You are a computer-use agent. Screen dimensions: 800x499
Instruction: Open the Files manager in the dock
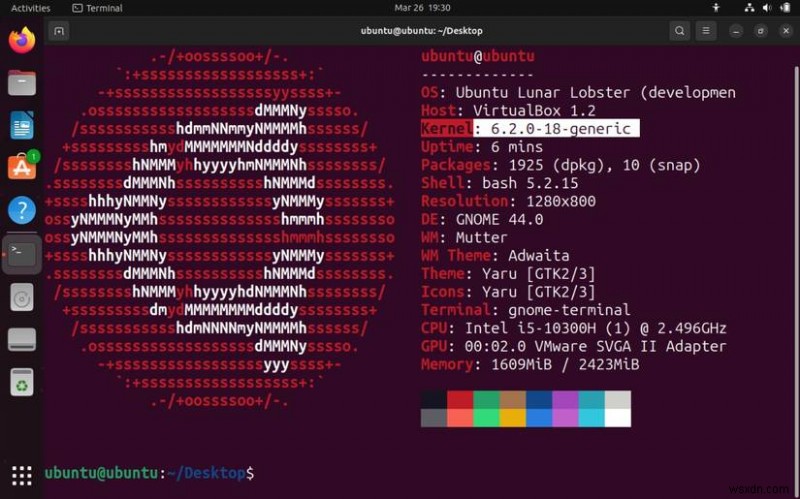[x=22, y=83]
